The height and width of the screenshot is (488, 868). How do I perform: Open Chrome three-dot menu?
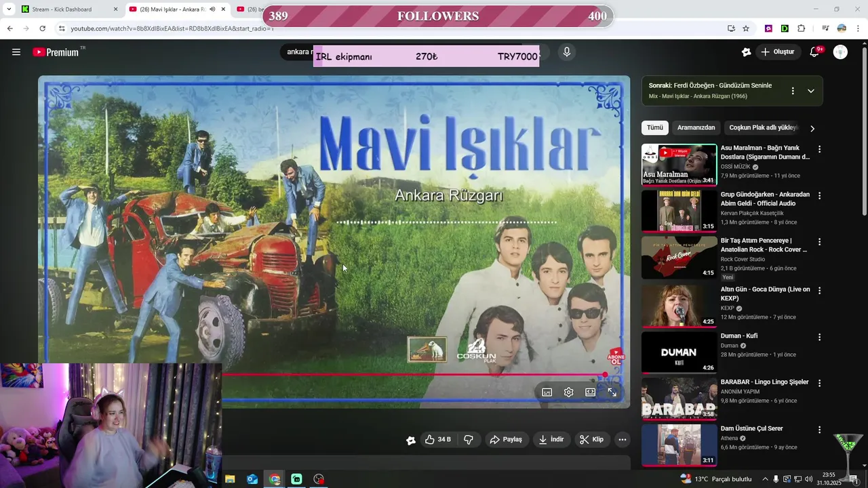pos(858,28)
